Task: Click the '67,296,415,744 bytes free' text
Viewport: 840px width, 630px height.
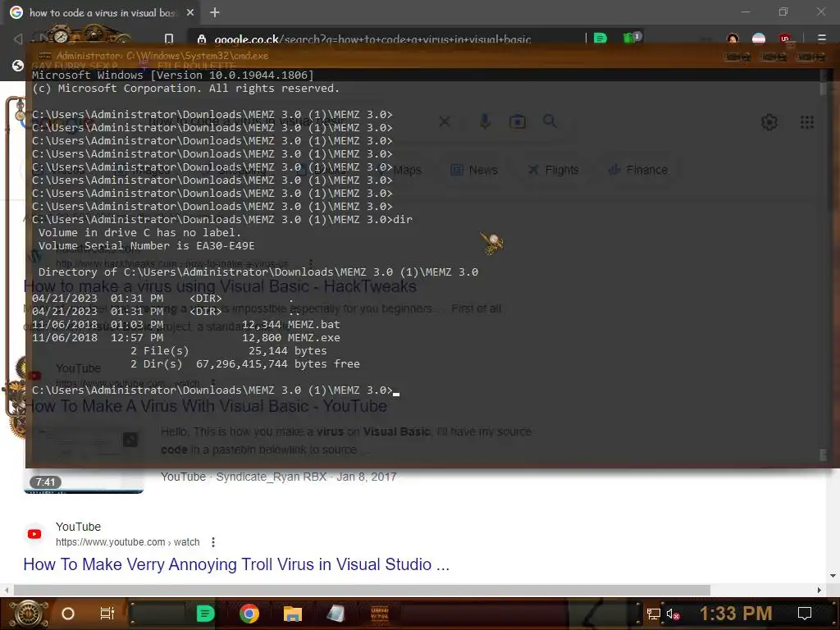Action: (x=278, y=364)
